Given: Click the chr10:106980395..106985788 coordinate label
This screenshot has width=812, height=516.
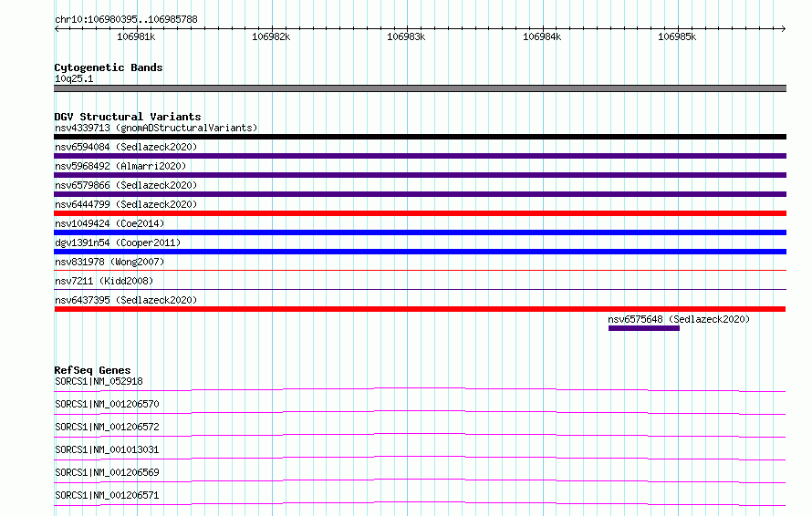Looking at the screenshot, I should (126, 20).
